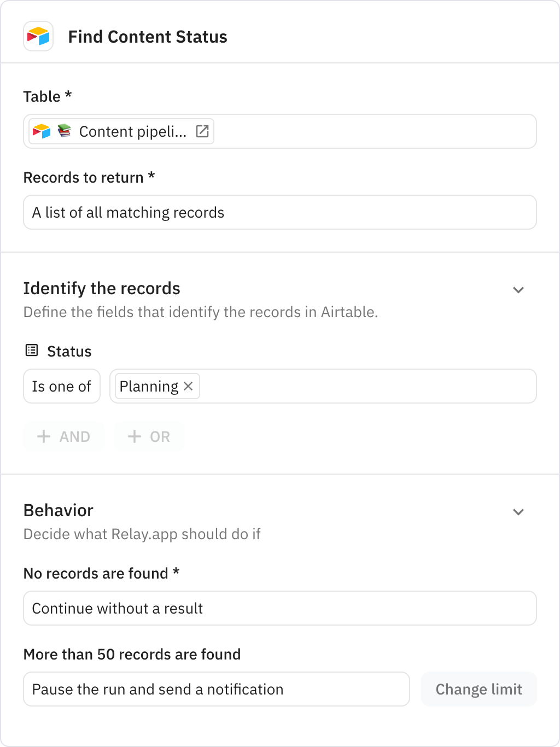Click the plus icon on the AND button

coord(44,436)
